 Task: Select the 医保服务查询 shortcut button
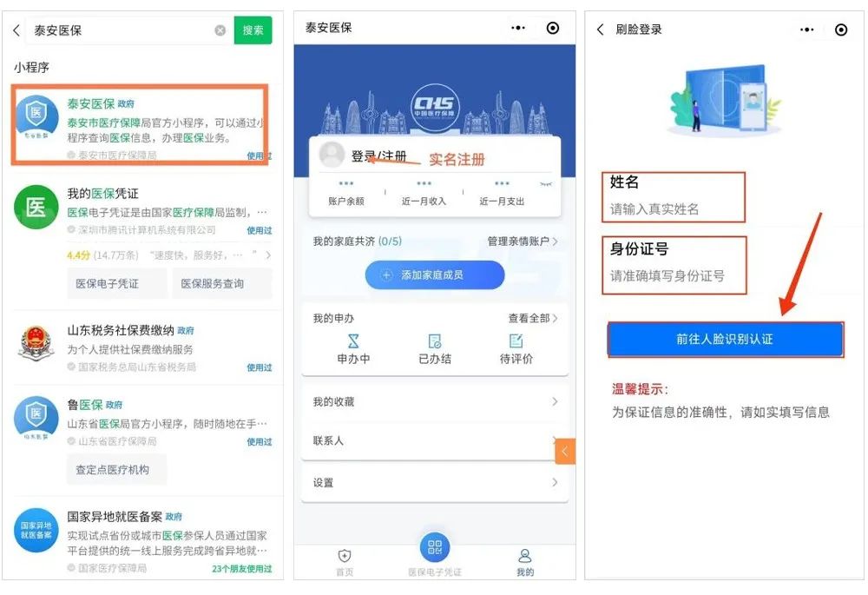222,284
